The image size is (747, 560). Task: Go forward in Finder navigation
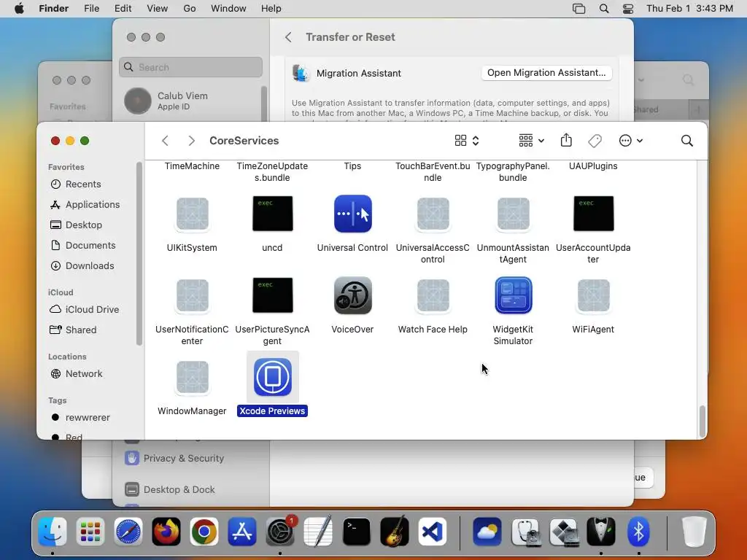pyautogui.click(x=192, y=141)
